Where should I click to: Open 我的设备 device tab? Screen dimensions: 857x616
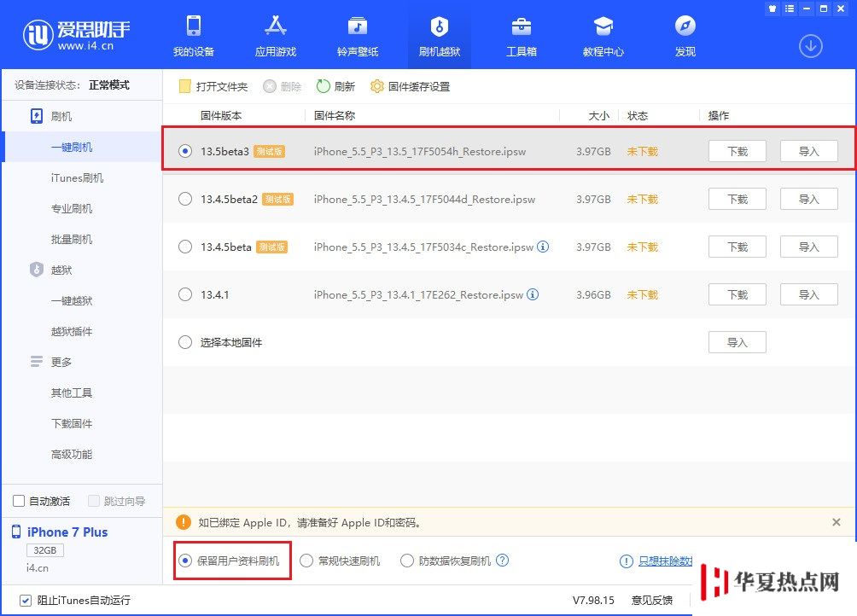194,36
